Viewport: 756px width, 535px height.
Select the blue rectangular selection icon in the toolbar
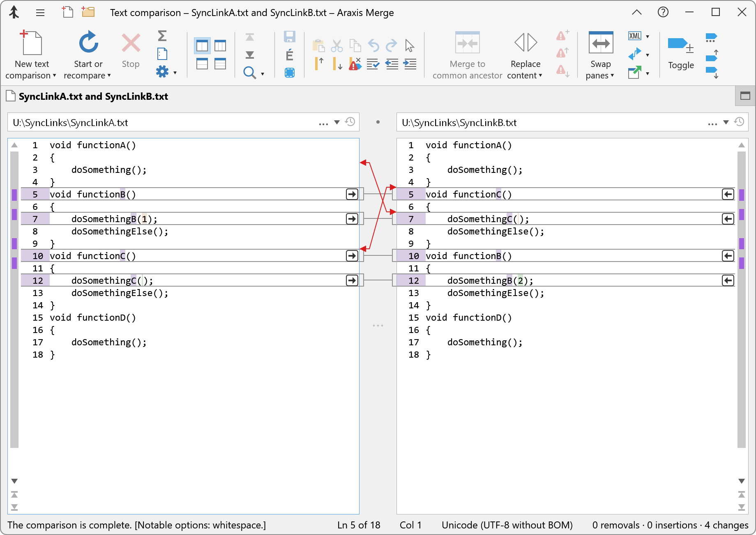(x=290, y=73)
